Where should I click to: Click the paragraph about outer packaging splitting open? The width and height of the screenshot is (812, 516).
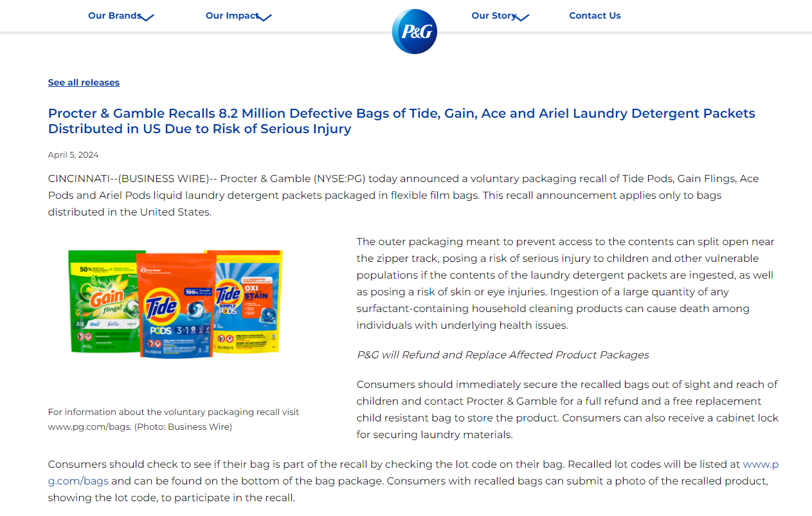[565, 283]
